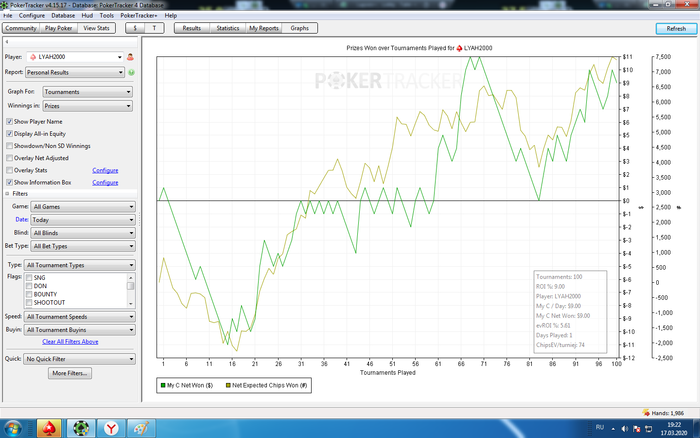Open Winnings in Prizes dropdown
This screenshot has height=438, width=700.
[x=88, y=106]
